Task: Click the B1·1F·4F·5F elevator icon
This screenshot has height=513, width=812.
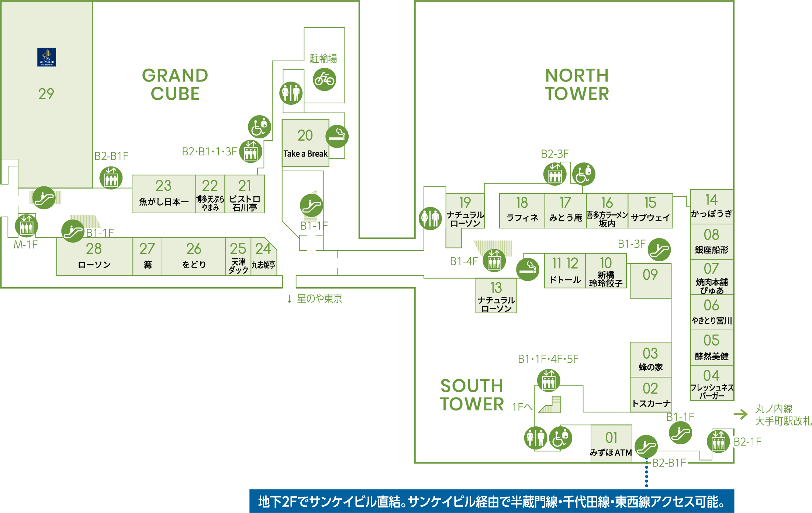Action: point(549,381)
